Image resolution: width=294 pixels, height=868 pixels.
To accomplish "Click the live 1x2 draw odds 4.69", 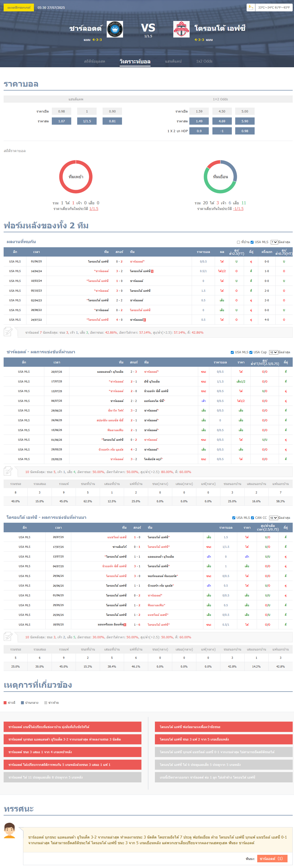I will tap(222, 121).
